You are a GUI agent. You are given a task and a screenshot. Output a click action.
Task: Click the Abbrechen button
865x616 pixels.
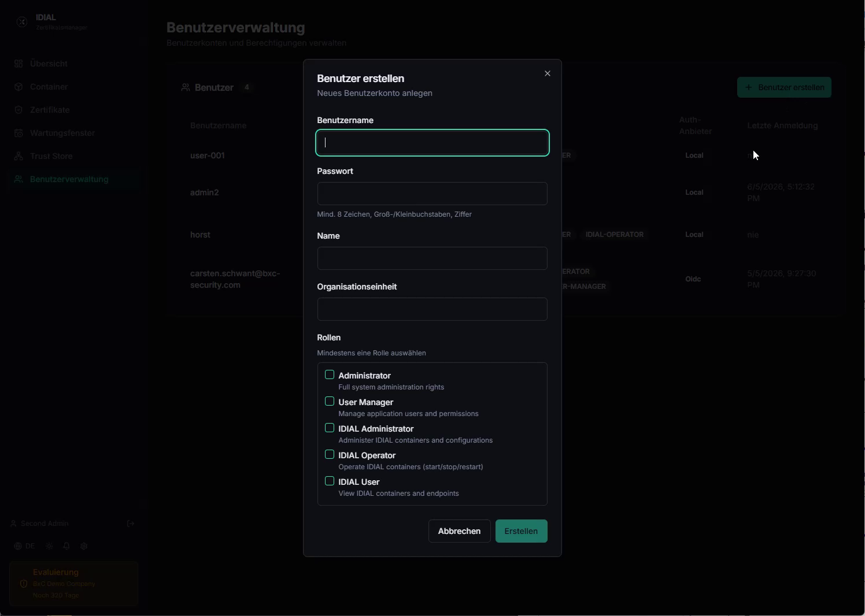point(459,531)
